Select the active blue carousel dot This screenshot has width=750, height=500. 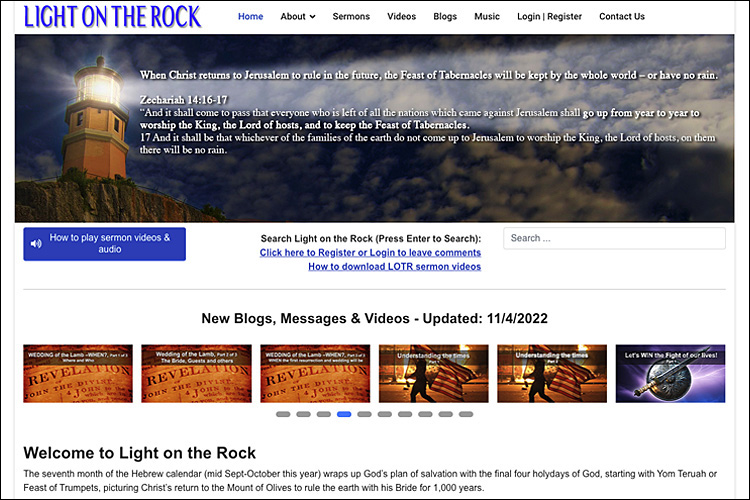pyautogui.click(x=344, y=414)
